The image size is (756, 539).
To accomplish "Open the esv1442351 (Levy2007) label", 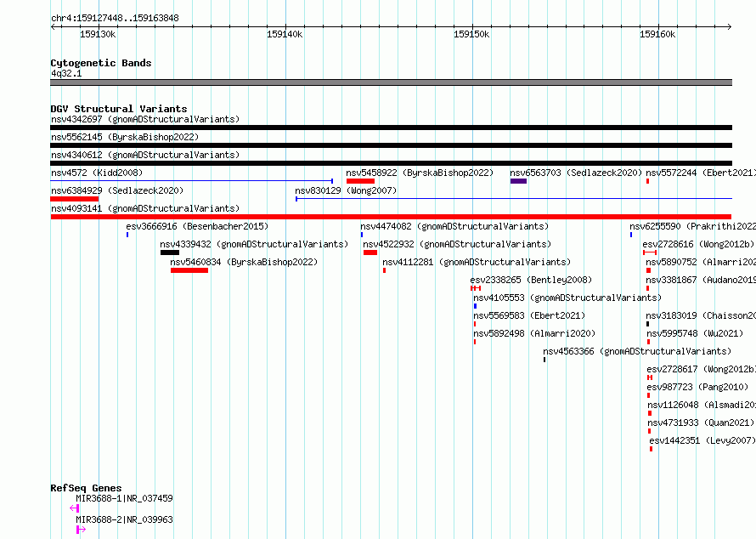I will [702, 440].
